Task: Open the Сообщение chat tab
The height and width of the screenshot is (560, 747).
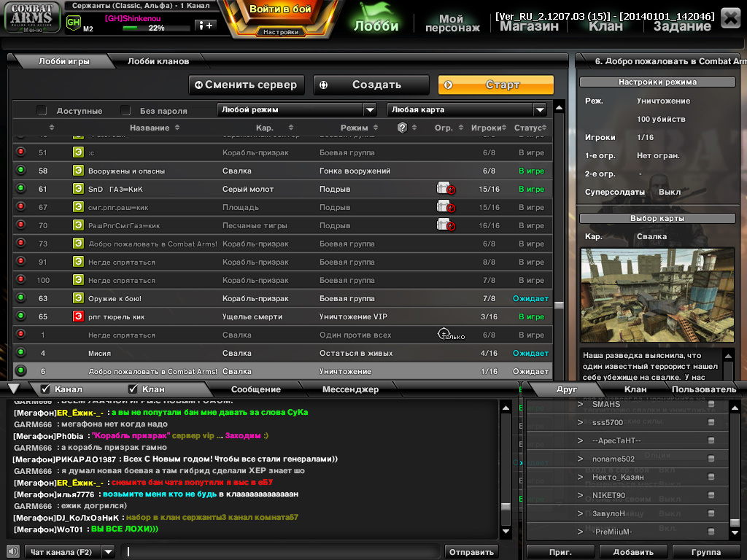Action: (256, 389)
